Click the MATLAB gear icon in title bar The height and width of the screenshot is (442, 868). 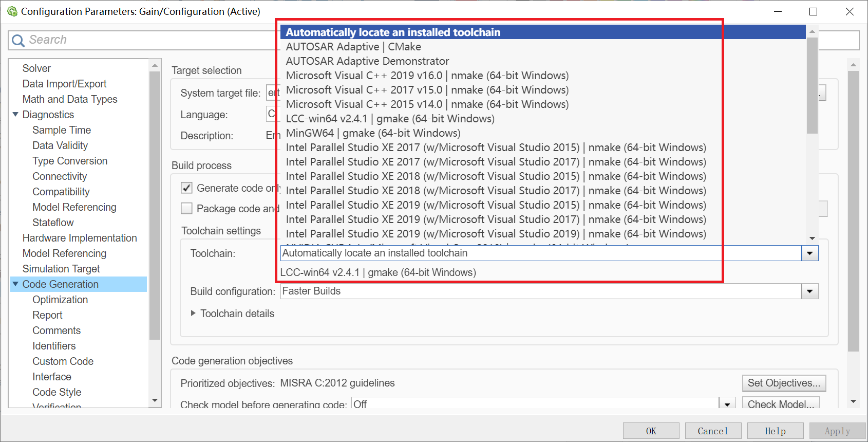pos(12,11)
